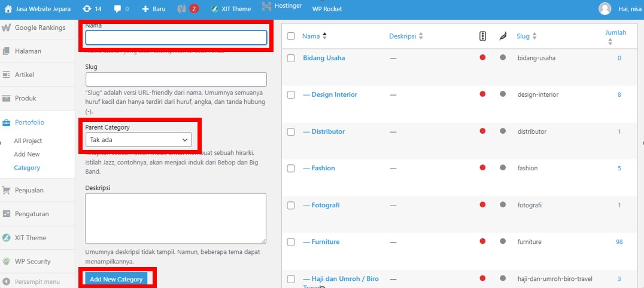Open the Portofolio menu label
This screenshot has width=644, height=288.
(29, 122)
